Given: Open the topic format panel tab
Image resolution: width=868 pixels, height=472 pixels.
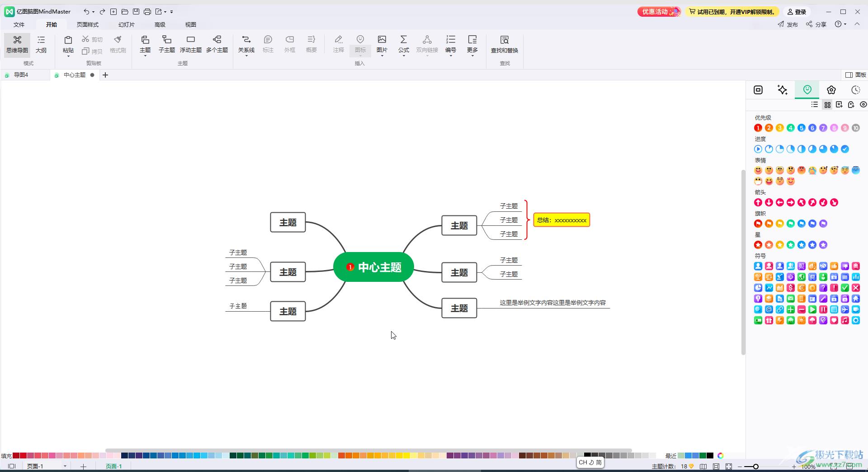Looking at the screenshot, I should coord(758,90).
